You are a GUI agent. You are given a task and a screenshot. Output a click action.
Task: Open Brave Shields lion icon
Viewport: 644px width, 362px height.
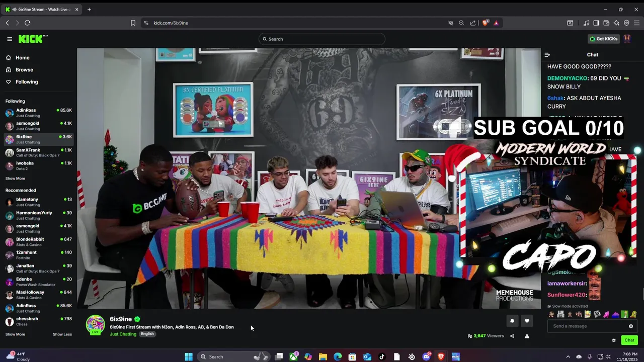(x=486, y=23)
